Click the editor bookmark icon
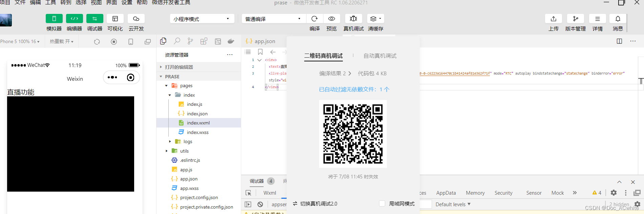 [260, 52]
